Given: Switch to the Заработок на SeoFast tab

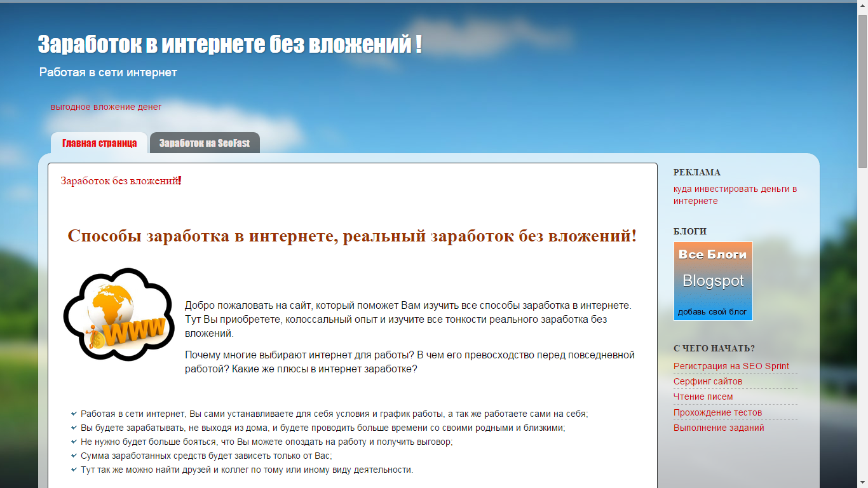Looking at the screenshot, I should tap(205, 143).
